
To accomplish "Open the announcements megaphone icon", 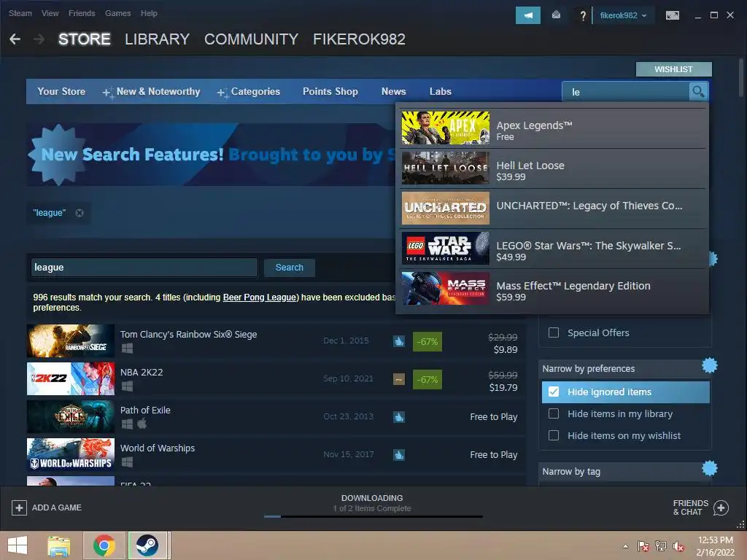I will tap(528, 15).
